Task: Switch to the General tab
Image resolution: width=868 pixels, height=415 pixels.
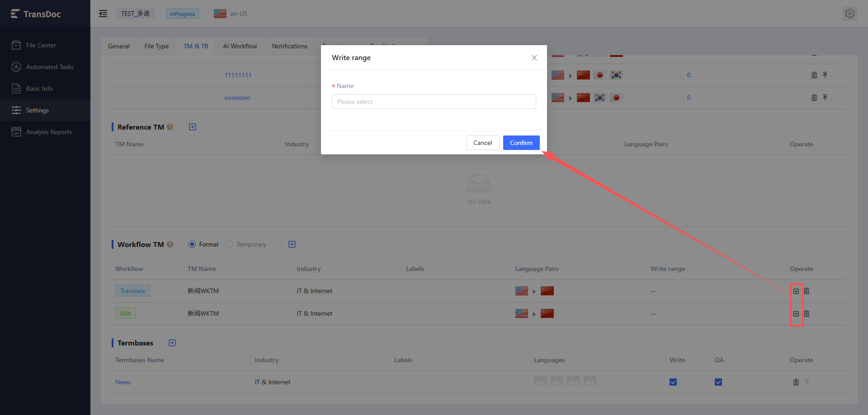Action: point(119,46)
